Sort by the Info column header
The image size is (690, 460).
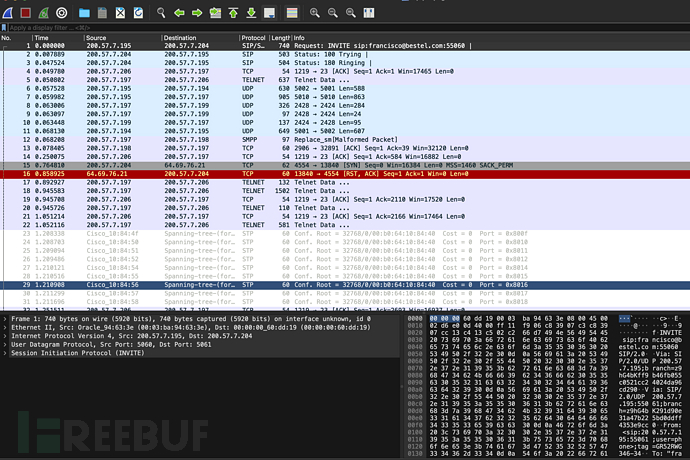(491, 38)
